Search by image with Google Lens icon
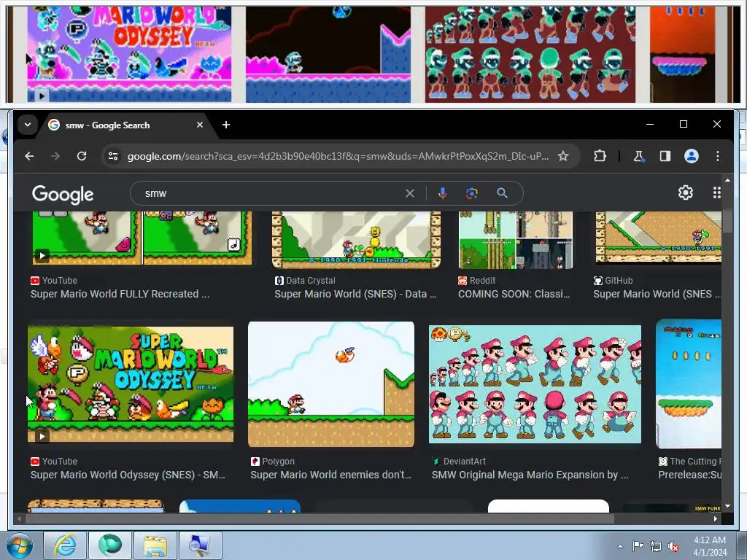Screen dimensions: 747x560 click(472, 193)
